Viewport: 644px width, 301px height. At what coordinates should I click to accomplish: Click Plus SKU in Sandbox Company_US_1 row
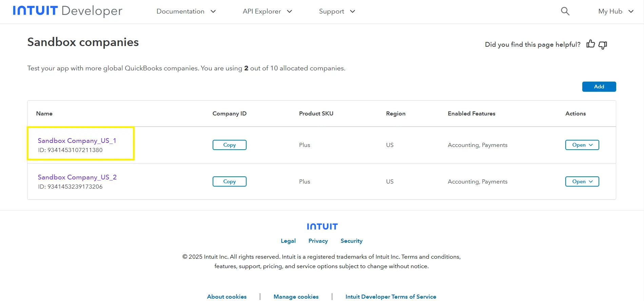pos(305,145)
